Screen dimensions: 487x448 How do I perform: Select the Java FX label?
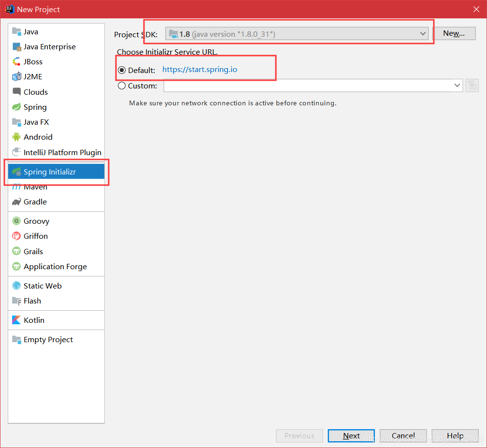(36, 122)
